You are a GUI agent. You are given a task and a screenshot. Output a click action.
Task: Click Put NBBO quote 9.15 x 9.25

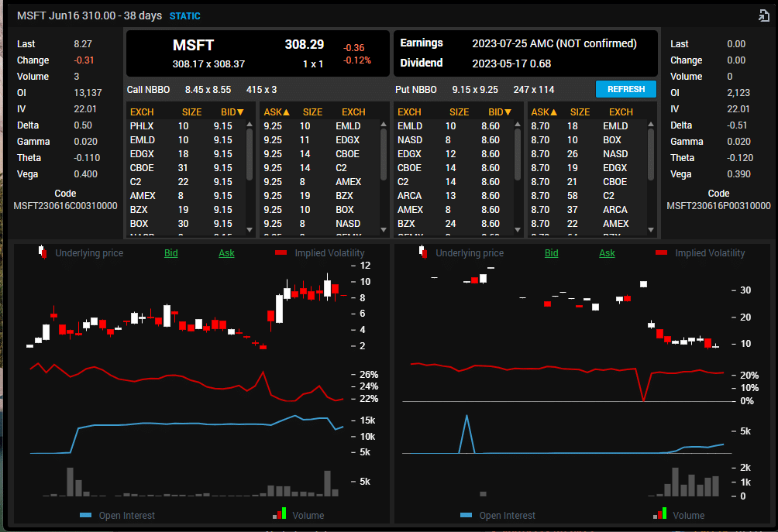point(475,90)
